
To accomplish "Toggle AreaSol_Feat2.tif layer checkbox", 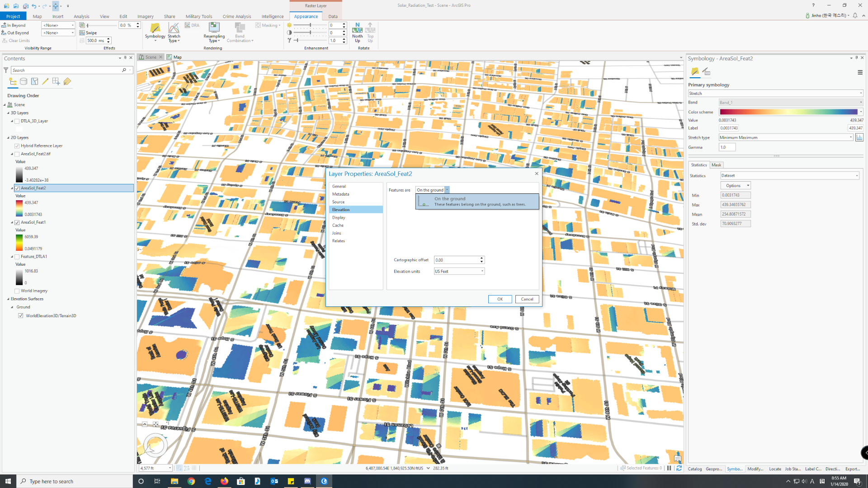I will (x=17, y=154).
